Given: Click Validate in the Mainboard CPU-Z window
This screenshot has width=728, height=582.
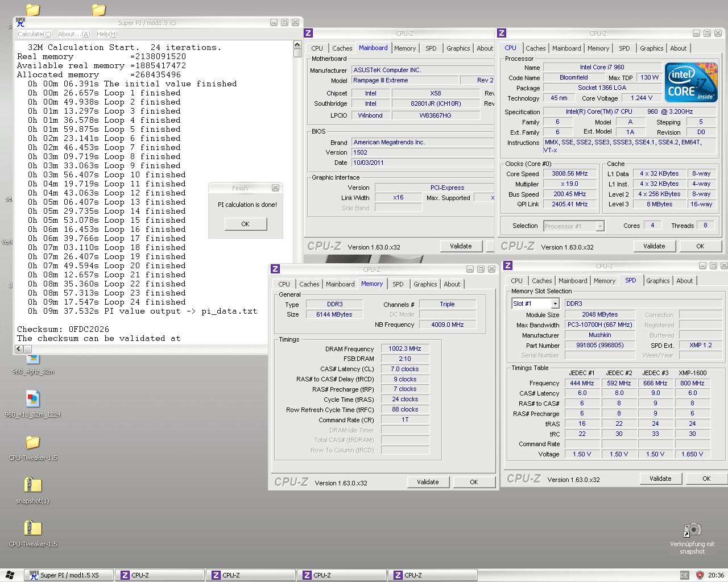Looking at the screenshot, I should coord(461,246).
